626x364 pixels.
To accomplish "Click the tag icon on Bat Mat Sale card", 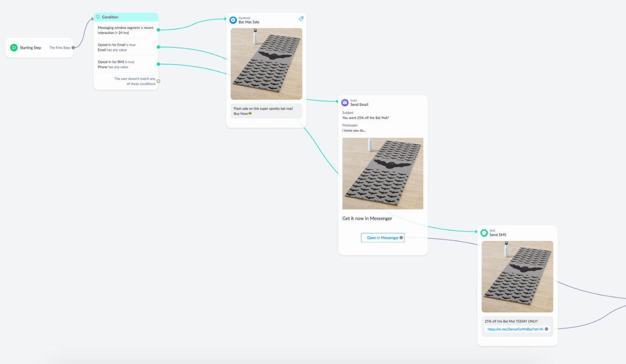I will [x=301, y=18].
